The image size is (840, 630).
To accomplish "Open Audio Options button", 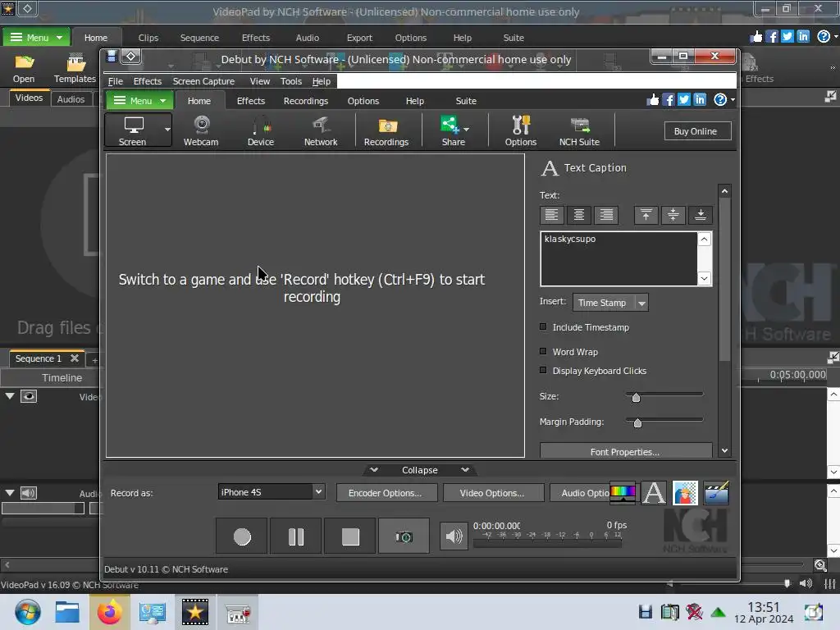I will (x=580, y=493).
